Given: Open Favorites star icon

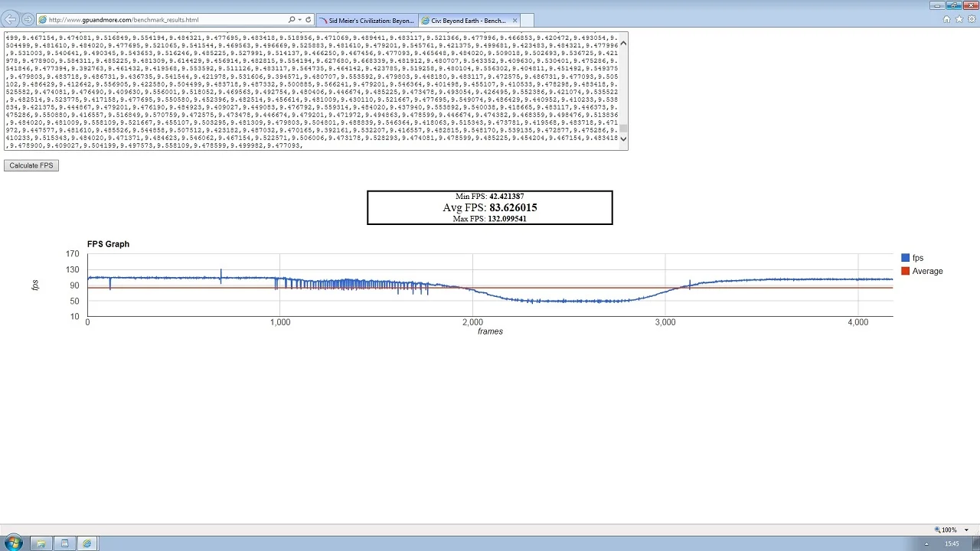Looking at the screenshot, I should coord(959,20).
